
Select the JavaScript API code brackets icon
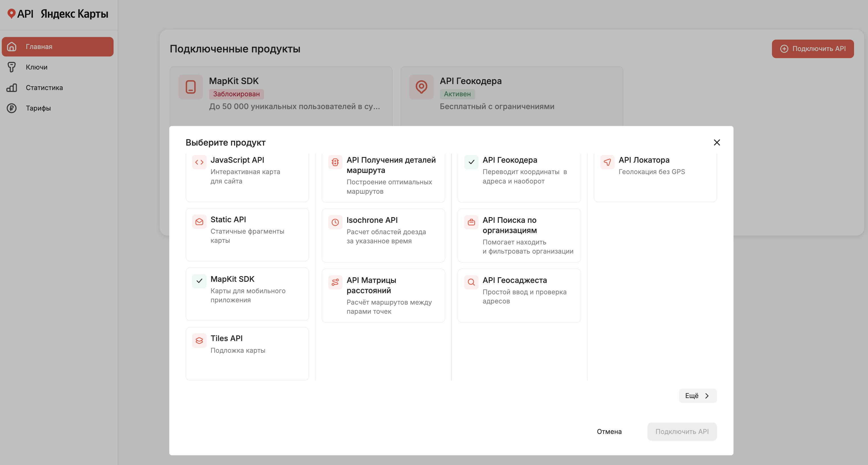[x=199, y=162]
